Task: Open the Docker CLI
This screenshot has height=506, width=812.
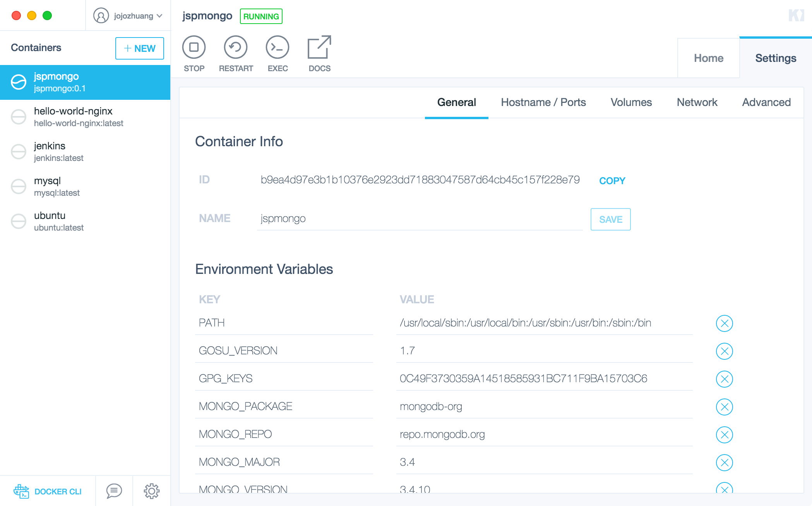Action: pyautogui.click(x=48, y=491)
